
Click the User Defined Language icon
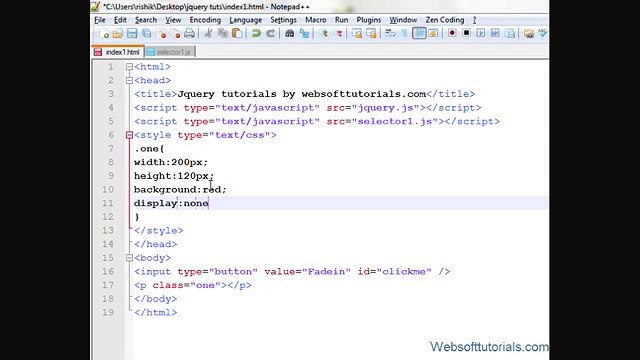[433, 33]
